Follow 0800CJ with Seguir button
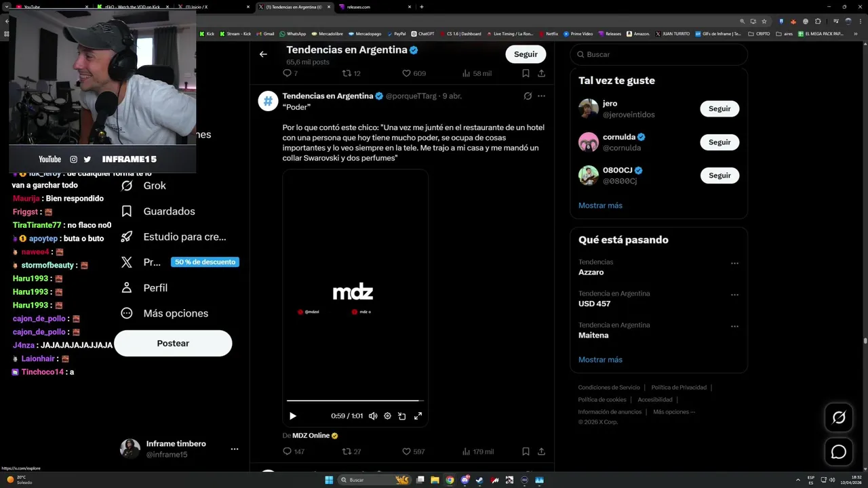The height and width of the screenshot is (488, 868). click(719, 176)
